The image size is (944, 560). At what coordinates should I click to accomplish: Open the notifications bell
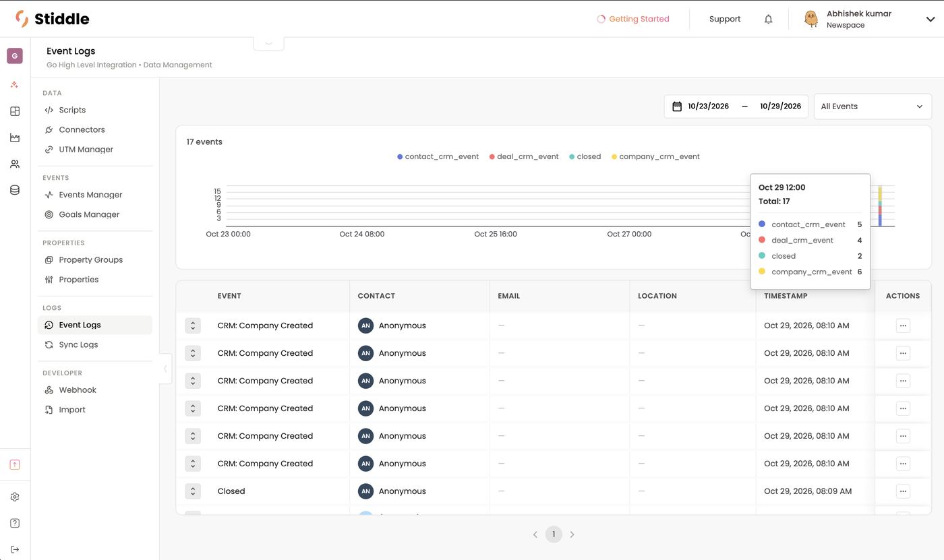click(x=768, y=19)
